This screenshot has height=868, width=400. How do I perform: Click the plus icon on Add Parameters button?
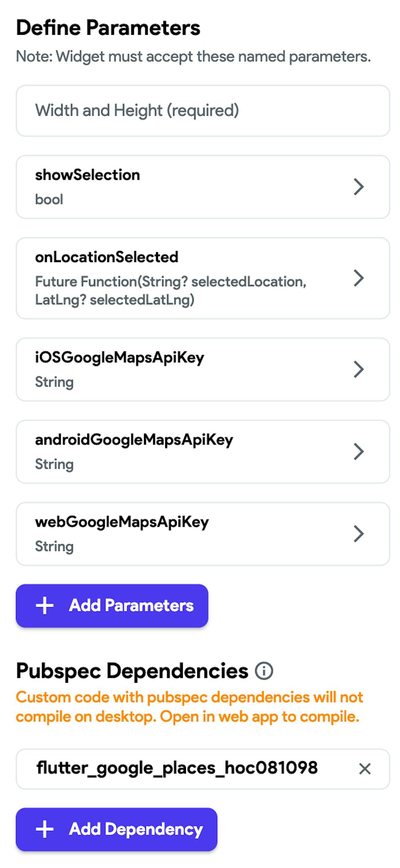point(44,605)
